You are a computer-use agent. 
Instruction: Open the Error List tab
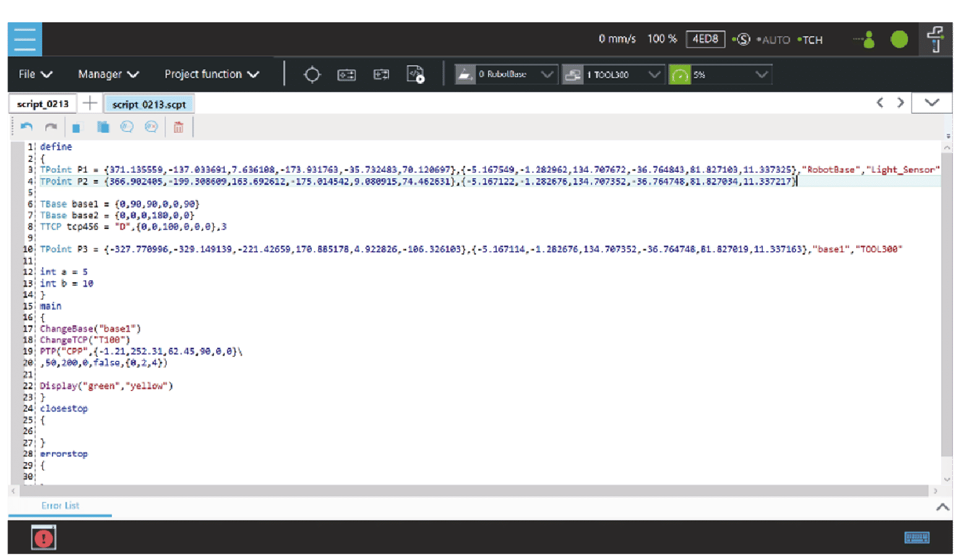[60, 506]
